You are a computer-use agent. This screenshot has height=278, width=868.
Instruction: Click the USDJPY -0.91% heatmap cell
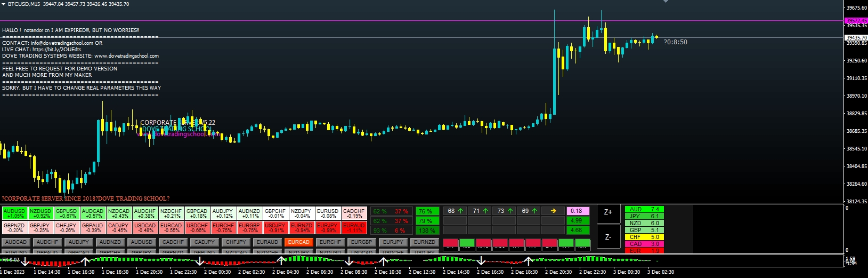pos(277,228)
